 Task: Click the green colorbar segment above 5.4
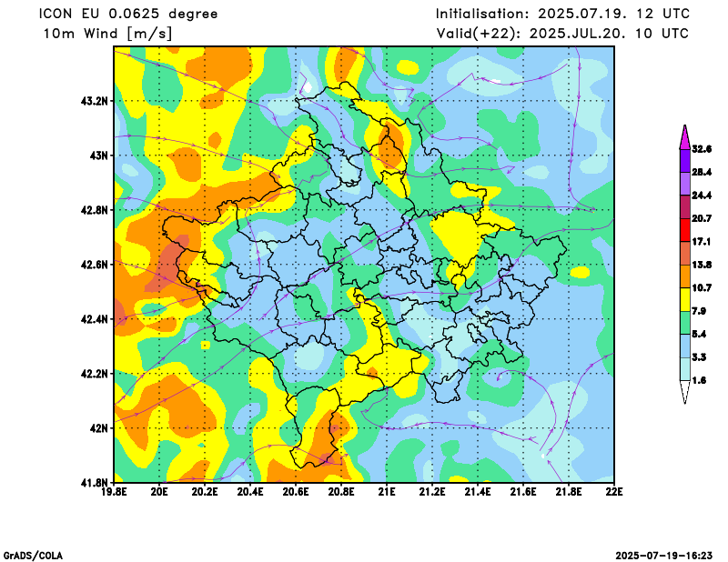point(685,323)
